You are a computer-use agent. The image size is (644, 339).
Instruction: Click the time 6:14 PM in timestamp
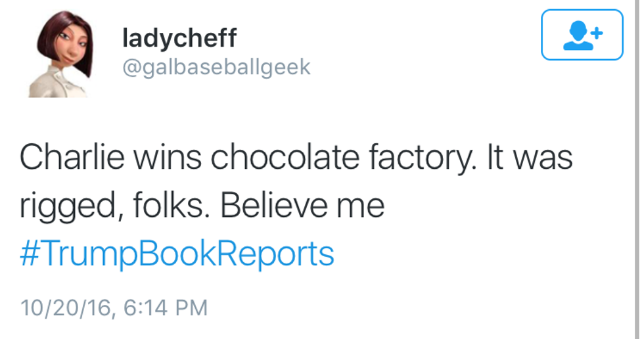[164, 307]
